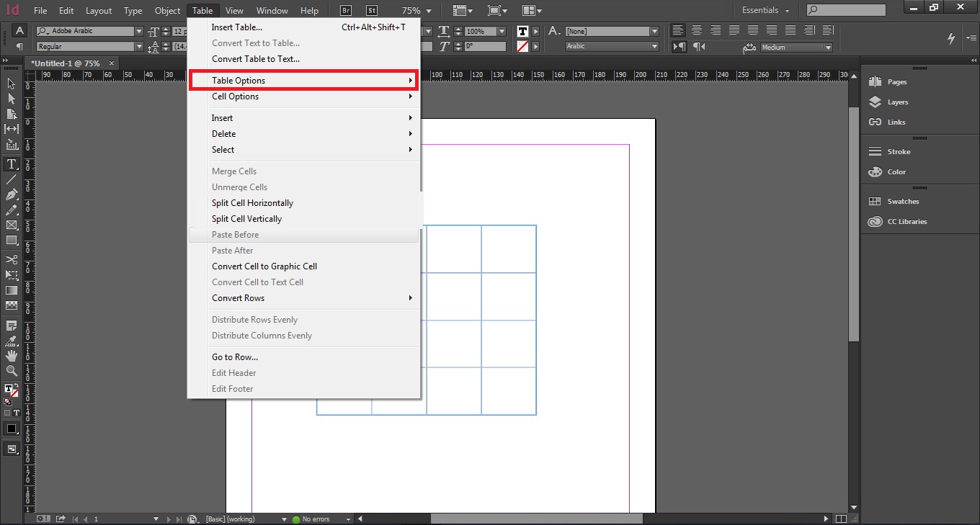Viewport: 980px width, 525px height.
Task: Select the Line tool
Action: (11, 179)
